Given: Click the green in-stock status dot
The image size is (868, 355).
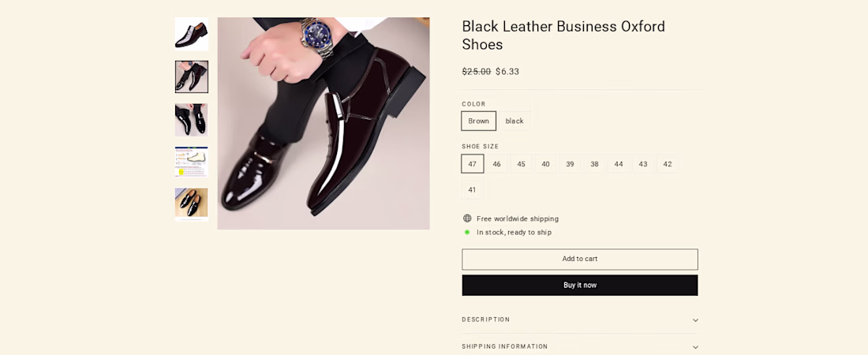Looking at the screenshot, I should [467, 232].
